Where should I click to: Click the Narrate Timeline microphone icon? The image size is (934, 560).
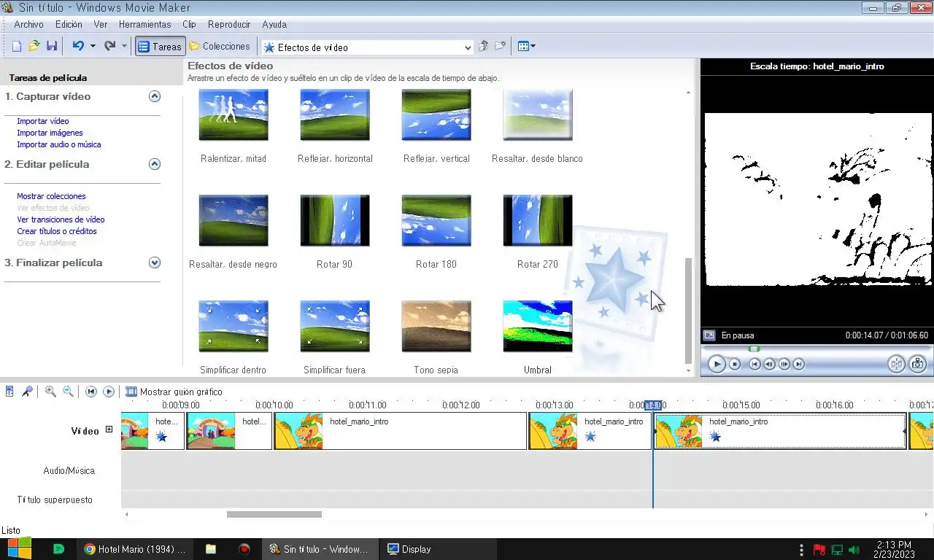(27, 392)
